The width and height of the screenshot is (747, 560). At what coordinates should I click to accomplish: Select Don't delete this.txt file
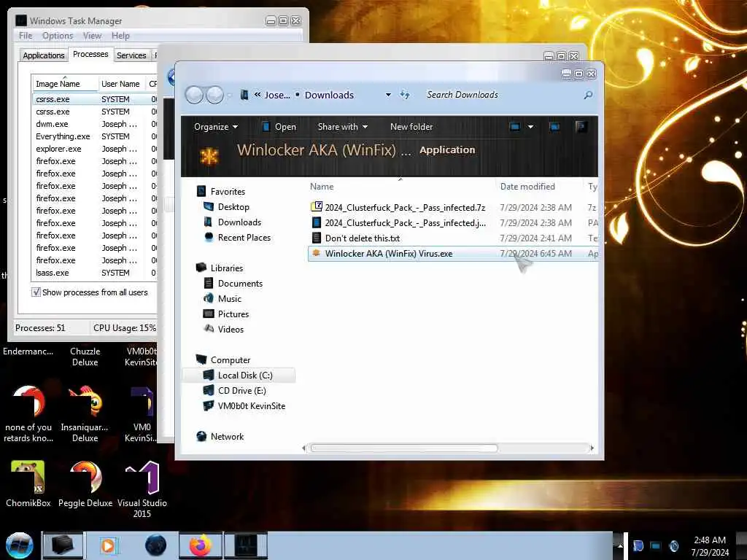tap(362, 238)
